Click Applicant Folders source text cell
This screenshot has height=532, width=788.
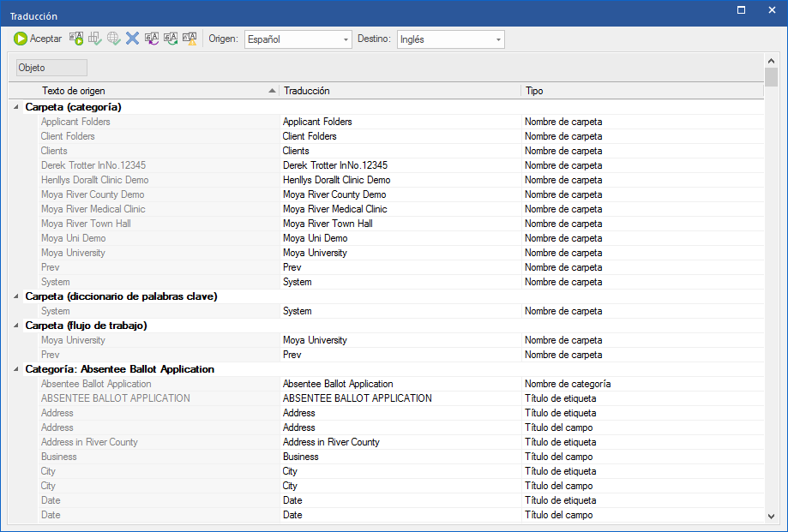coord(159,122)
